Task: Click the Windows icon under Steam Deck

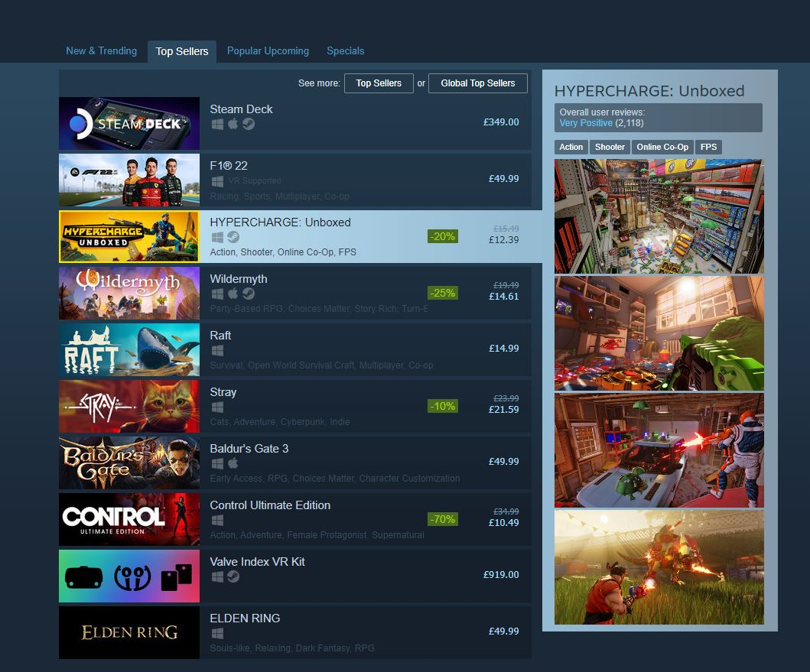Action: click(217, 125)
